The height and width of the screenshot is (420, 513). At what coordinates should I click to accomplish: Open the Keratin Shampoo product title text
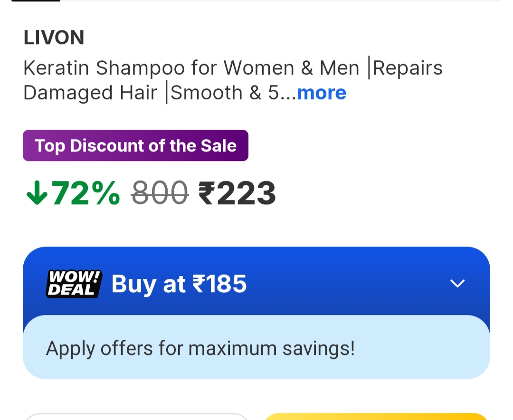233,80
